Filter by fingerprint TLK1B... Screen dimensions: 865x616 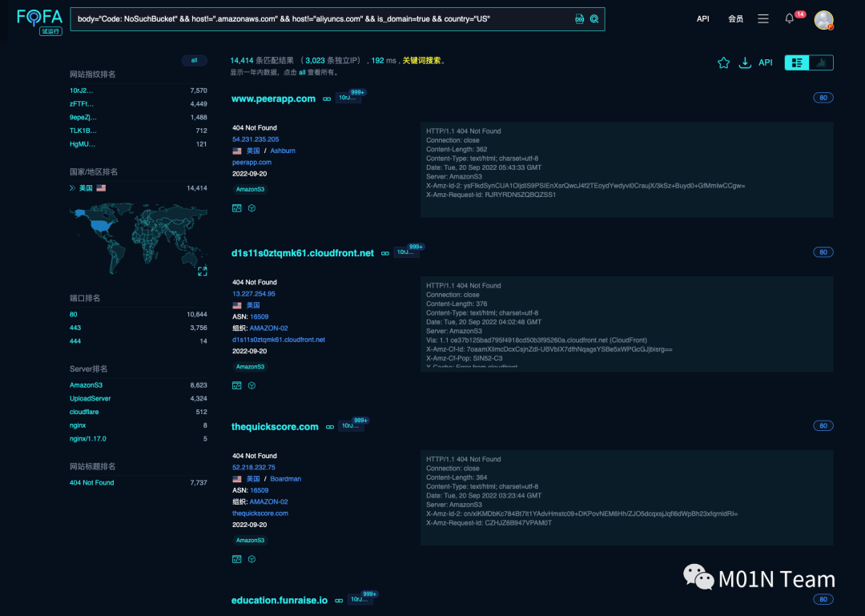[x=82, y=131]
